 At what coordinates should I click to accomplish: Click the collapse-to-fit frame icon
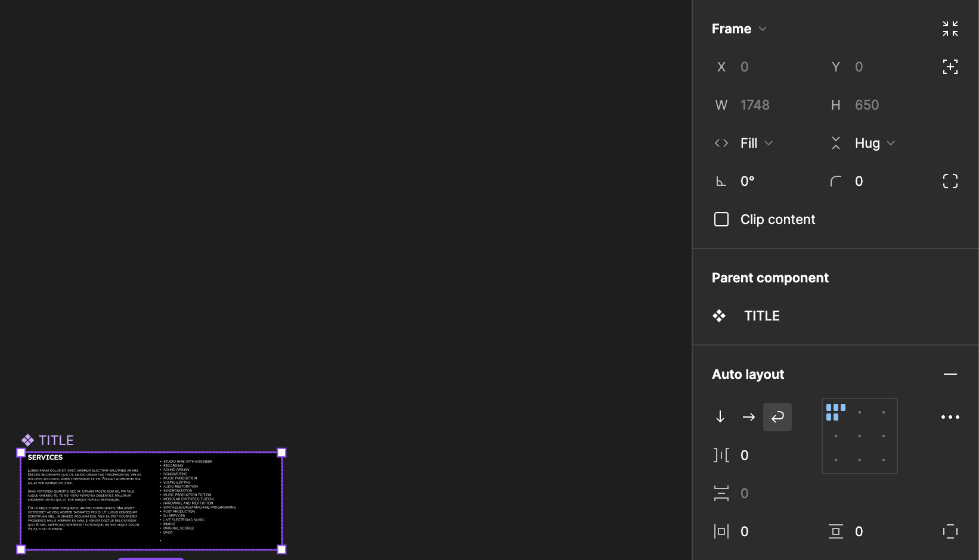coord(950,29)
